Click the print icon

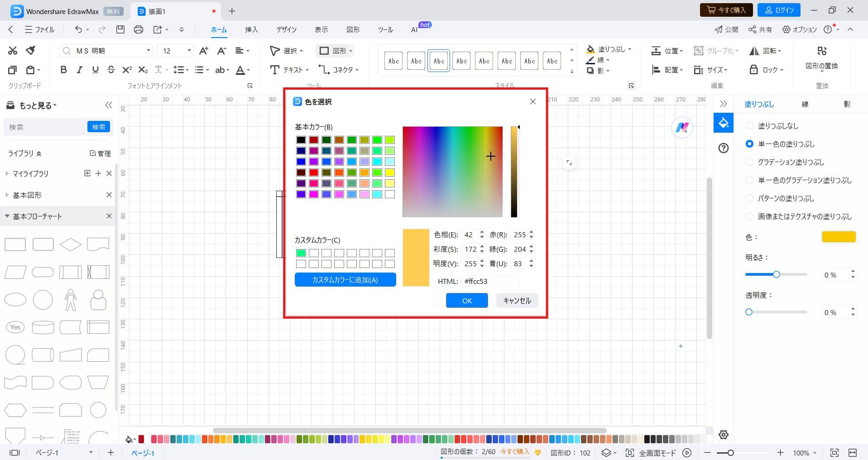(139, 29)
